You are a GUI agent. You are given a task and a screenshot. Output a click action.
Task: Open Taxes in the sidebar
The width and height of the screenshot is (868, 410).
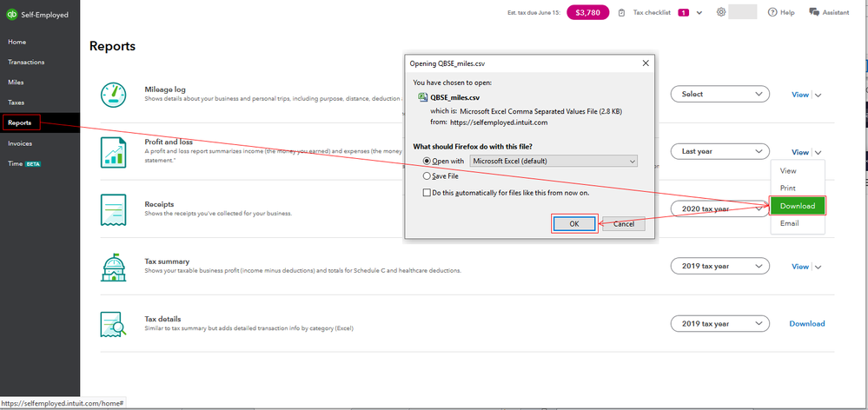pyautogui.click(x=16, y=102)
